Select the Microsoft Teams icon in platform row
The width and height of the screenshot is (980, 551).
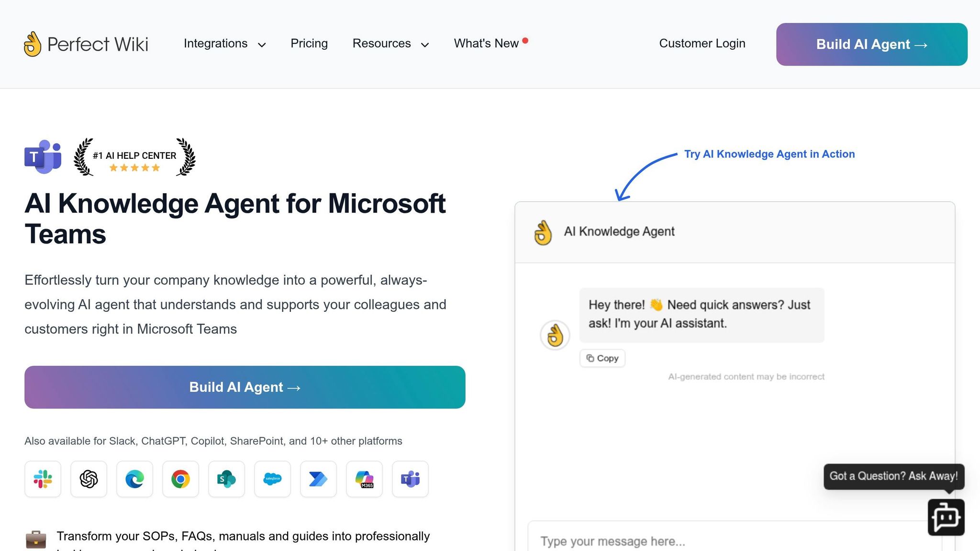point(410,479)
